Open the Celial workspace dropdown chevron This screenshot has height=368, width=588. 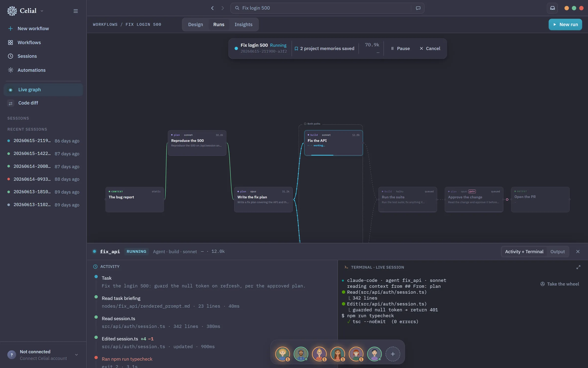42,11
